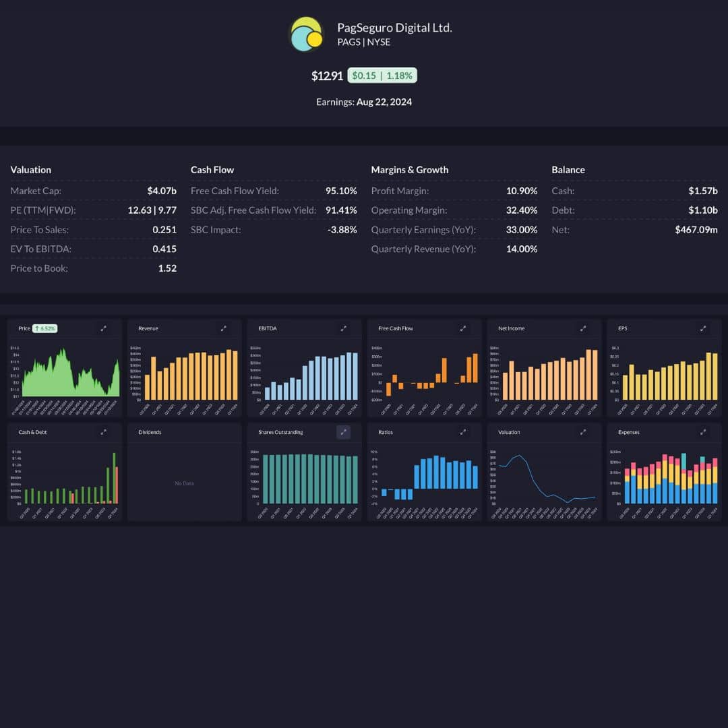The width and height of the screenshot is (728, 728).
Task: Click the Earnings: Aug 22, 2024 date
Action: click(x=364, y=102)
